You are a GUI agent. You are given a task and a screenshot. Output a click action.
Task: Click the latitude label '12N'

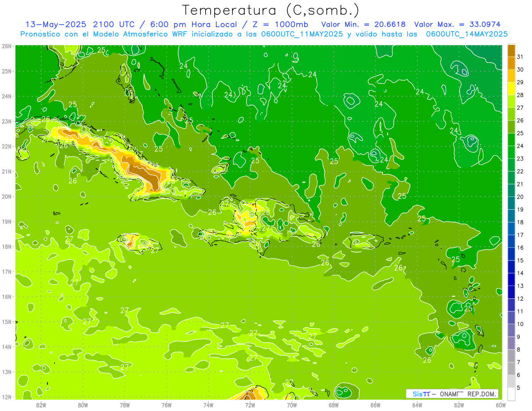(7, 397)
